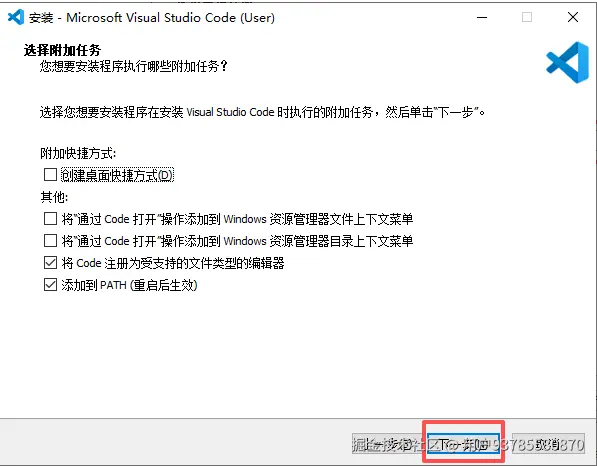Go back with the Previous (上一步) button

[388, 444]
